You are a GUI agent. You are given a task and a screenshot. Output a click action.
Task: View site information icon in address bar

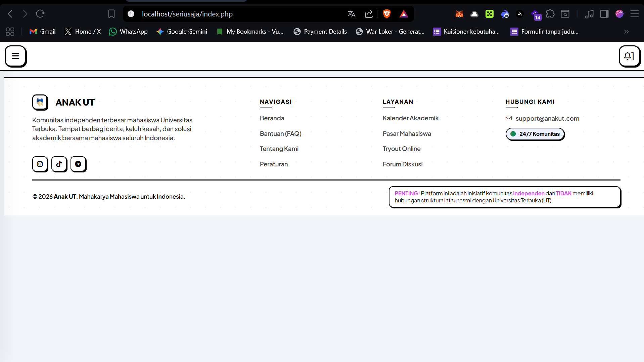coord(131,14)
